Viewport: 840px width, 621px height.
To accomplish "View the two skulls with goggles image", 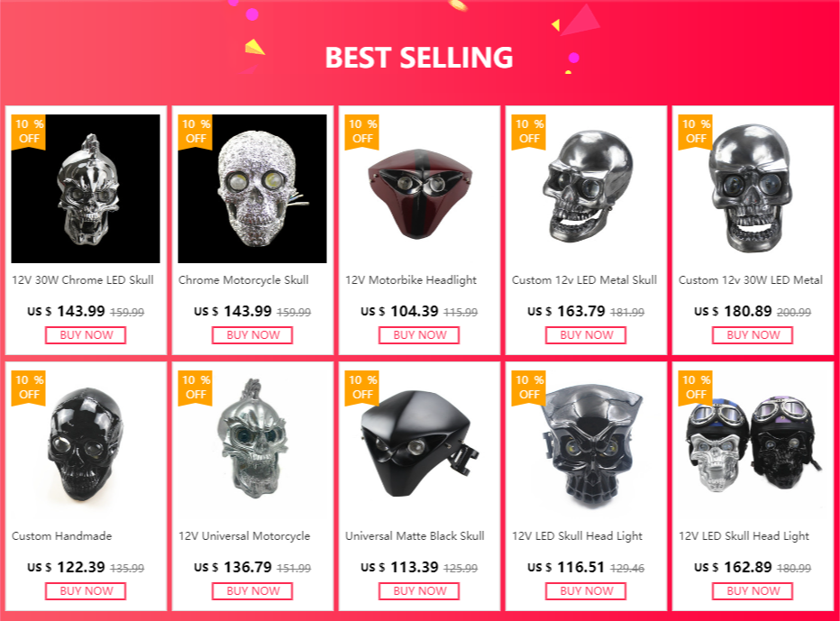I will point(753,444).
